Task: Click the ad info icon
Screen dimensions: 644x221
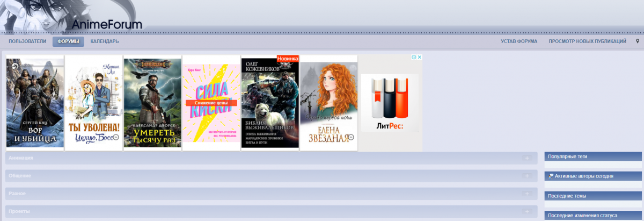Action: pyautogui.click(x=414, y=57)
